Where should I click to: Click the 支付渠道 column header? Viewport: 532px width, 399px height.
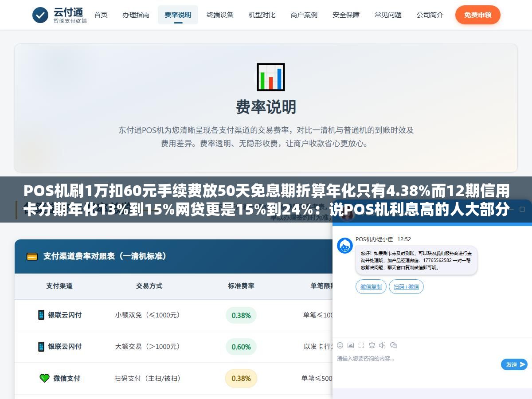[x=59, y=286]
